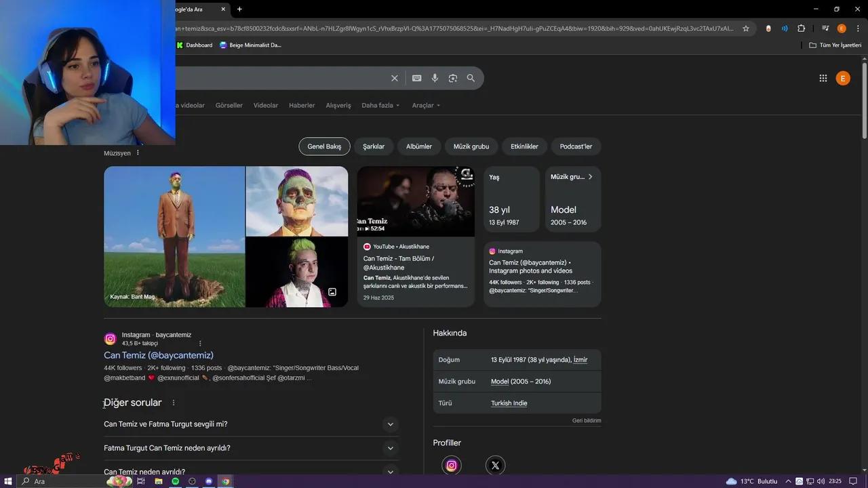Viewport: 868px width, 488px height.
Task: Open the volume control in tray
Action: 821,481
